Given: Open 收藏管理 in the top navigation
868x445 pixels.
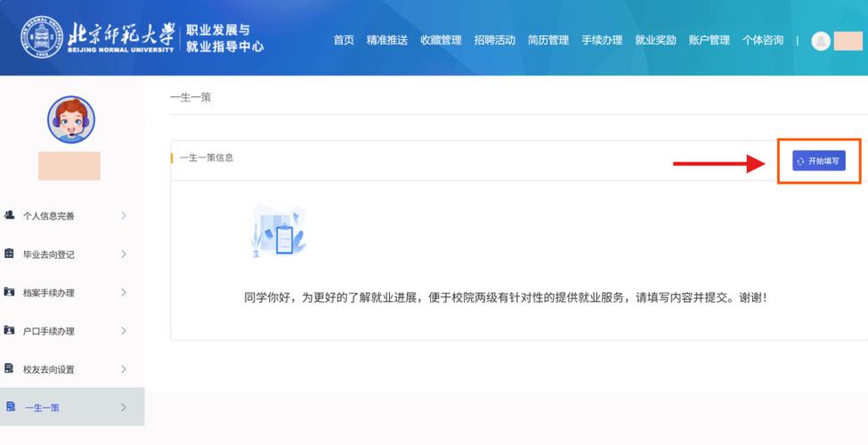Looking at the screenshot, I should click(441, 40).
